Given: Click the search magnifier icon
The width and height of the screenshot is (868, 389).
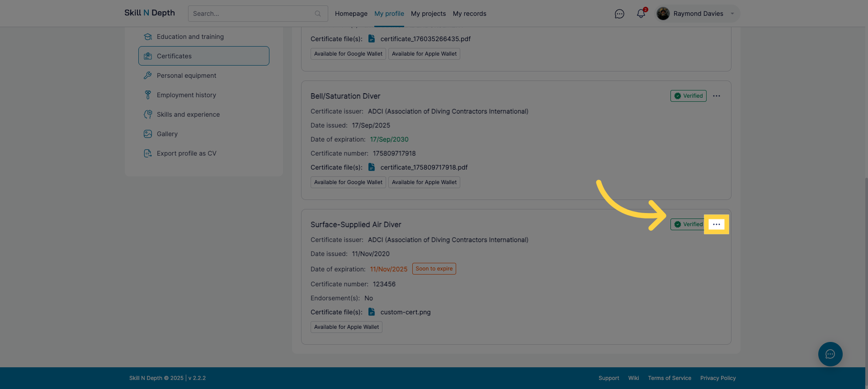Looking at the screenshot, I should (x=318, y=14).
